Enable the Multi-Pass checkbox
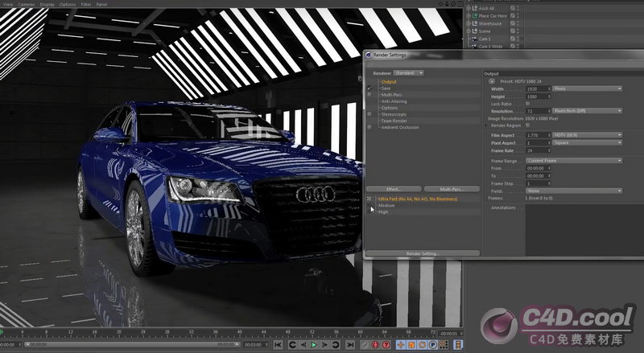This screenshot has height=353, width=644. (x=369, y=94)
